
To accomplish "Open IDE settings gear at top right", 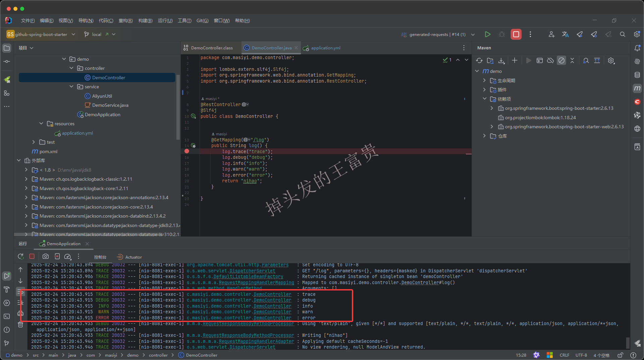I will pos(637,34).
